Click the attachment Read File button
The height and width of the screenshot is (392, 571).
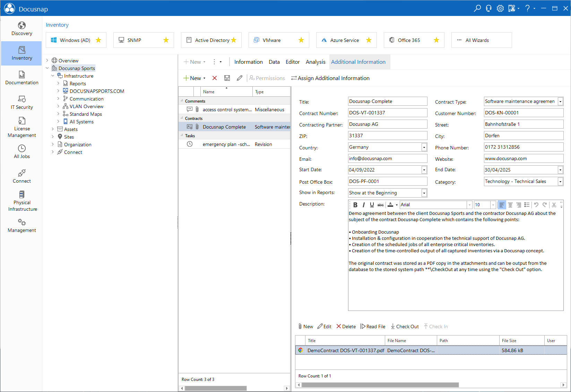tap(373, 326)
